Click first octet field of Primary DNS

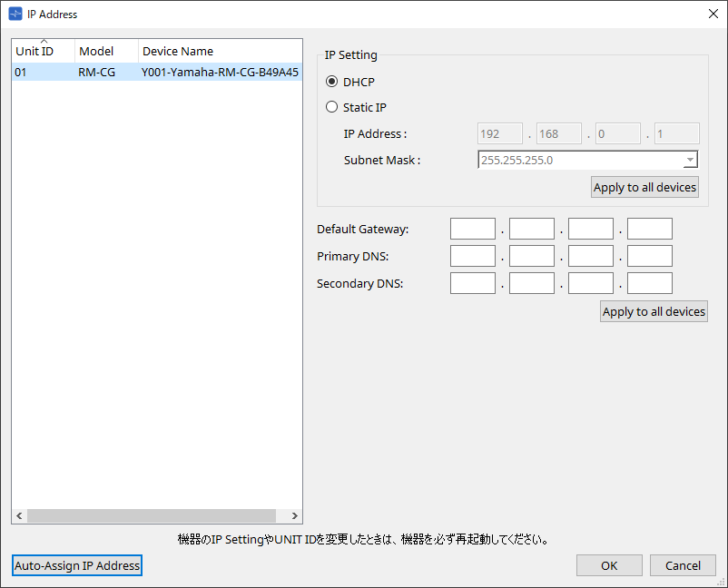click(472, 256)
